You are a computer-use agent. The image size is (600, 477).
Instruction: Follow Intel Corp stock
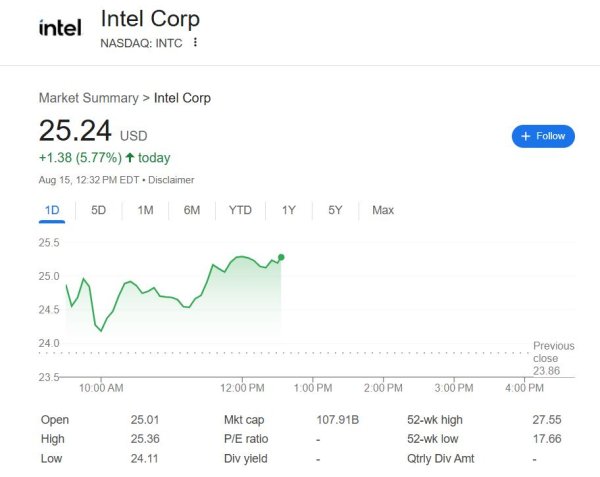(543, 136)
